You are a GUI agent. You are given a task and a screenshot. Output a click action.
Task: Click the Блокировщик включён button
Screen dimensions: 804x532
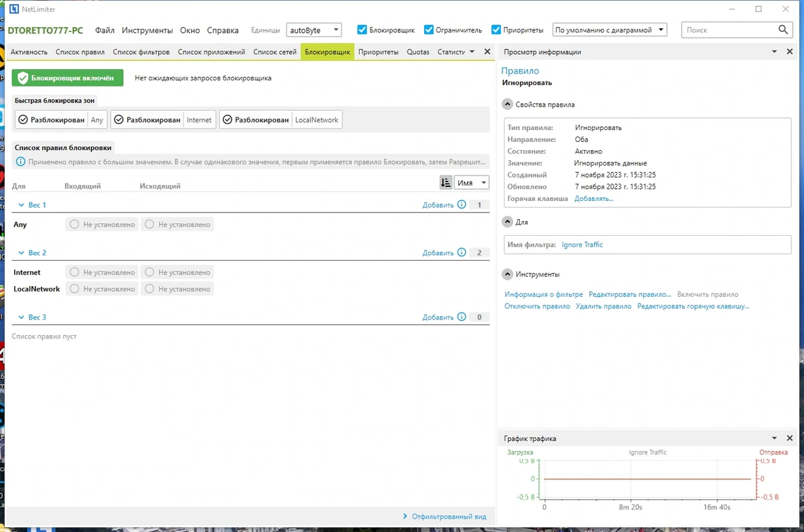(68, 78)
